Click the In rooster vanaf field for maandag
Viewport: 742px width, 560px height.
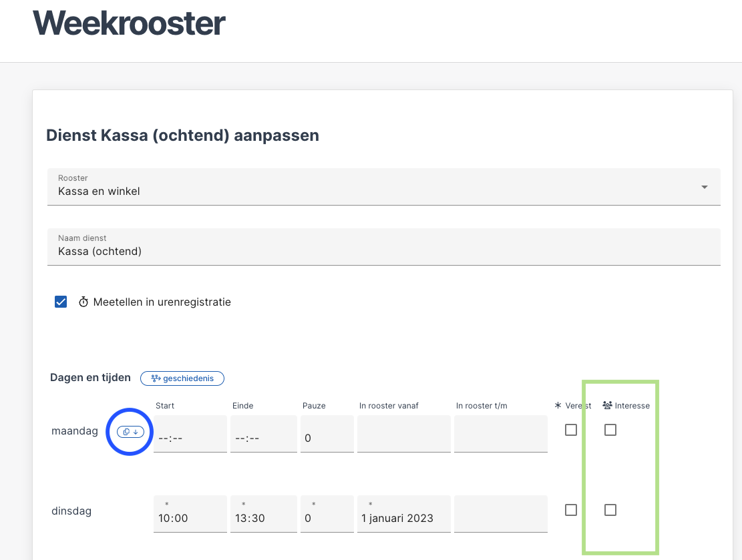[x=403, y=434]
